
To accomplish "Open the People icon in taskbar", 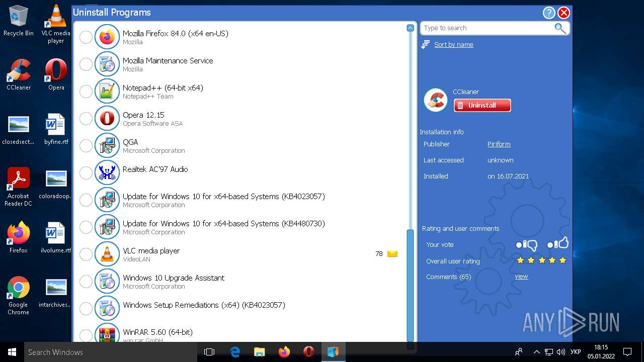I will (519, 352).
